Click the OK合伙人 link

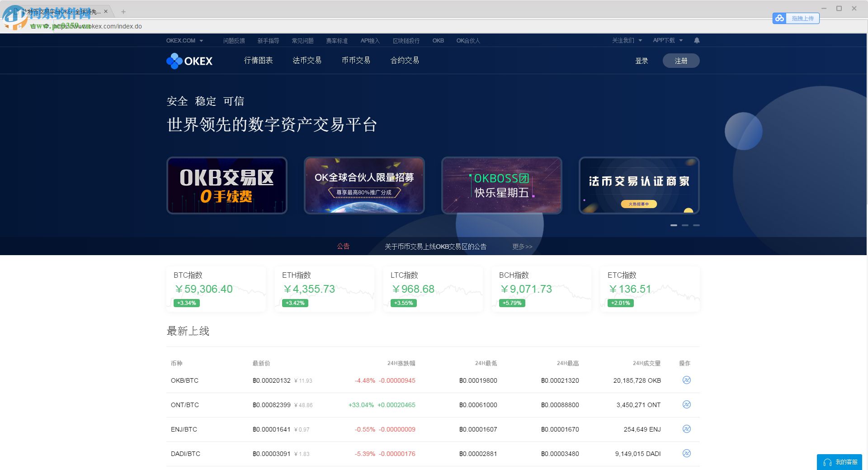pos(468,41)
